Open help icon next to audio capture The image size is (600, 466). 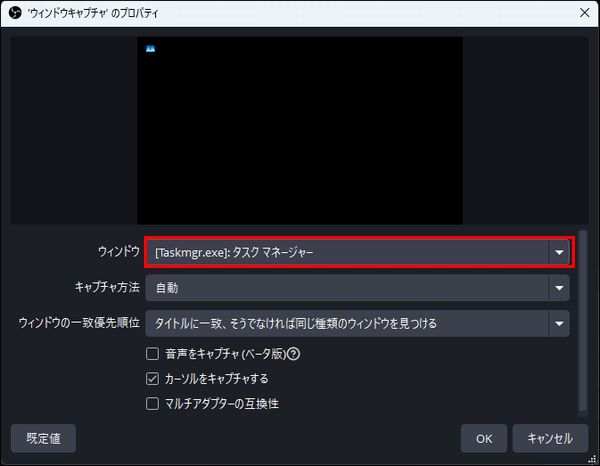pyautogui.click(x=293, y=354)
